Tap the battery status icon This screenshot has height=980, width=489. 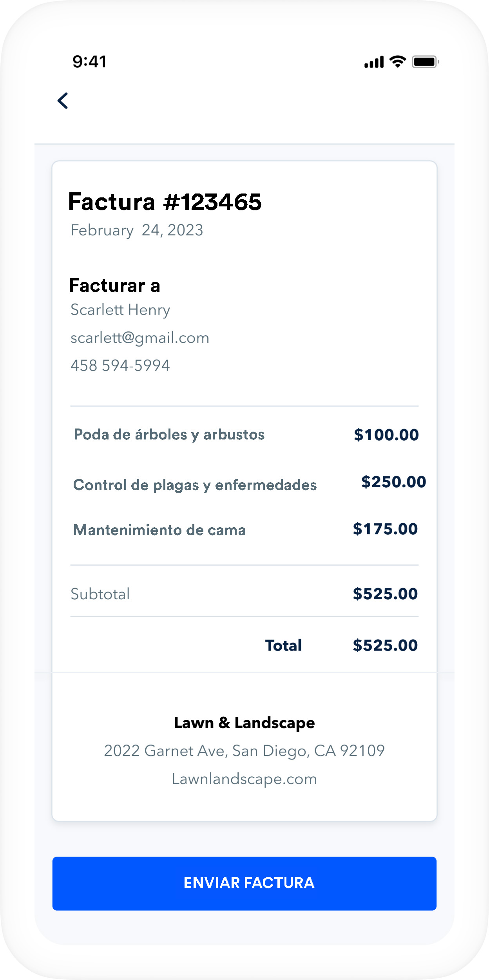425,62
